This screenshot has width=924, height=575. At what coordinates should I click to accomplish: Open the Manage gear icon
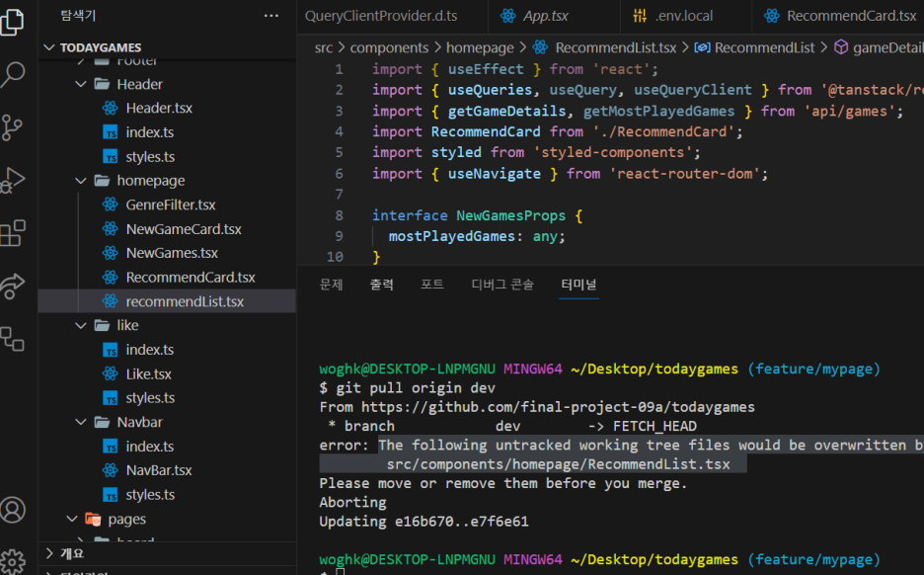tap(13, 561)
